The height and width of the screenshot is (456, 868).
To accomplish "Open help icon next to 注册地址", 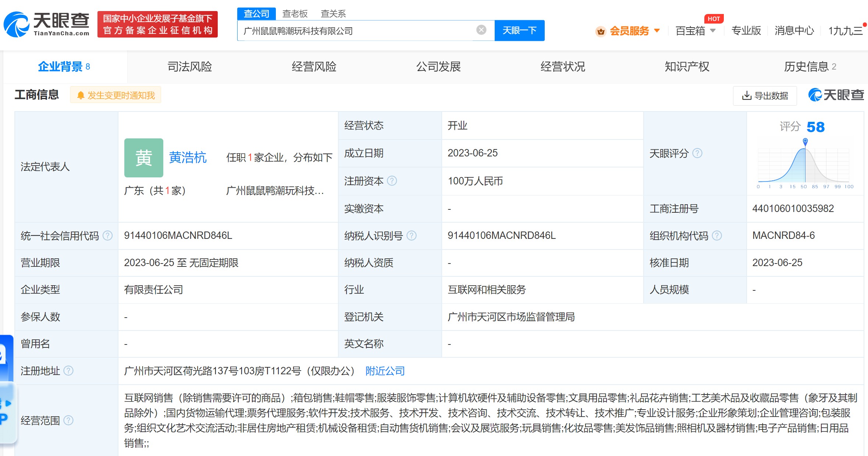I will pyautogui.click(x=68, y=371).
